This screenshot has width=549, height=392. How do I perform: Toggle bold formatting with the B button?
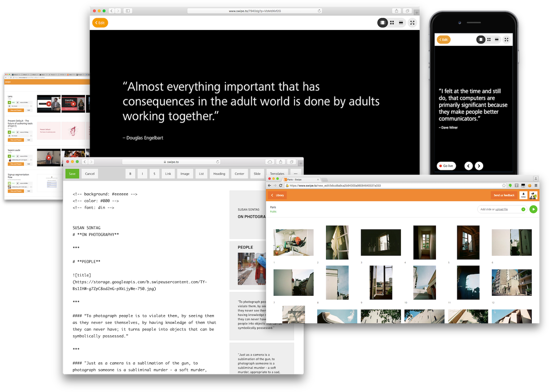[130, 173]
